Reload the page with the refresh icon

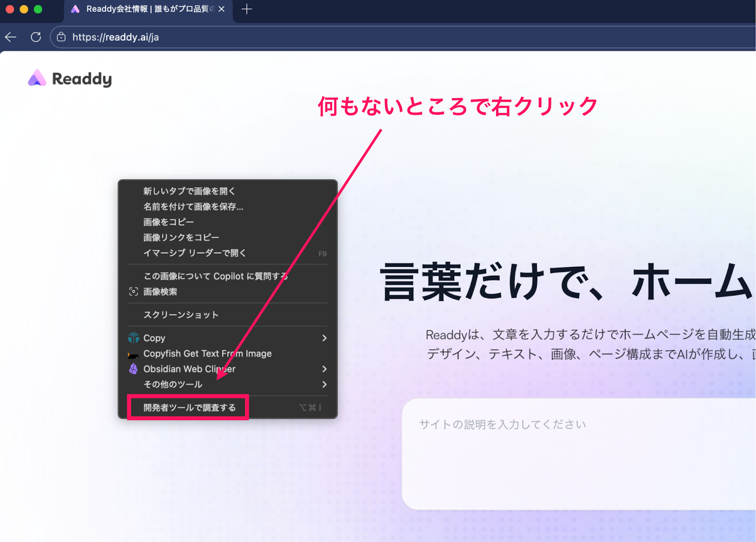[x=36, y=37]
